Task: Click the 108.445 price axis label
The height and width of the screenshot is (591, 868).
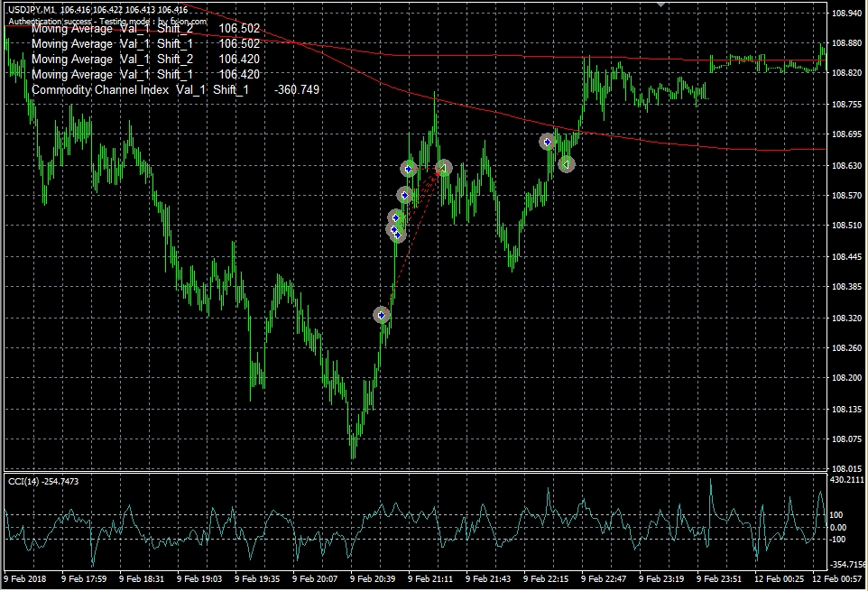Action: click(847, 257)
